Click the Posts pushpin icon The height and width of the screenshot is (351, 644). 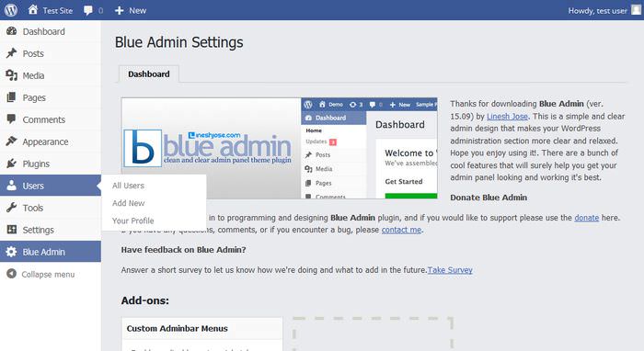pyautogui.click(x=11, y=53)
